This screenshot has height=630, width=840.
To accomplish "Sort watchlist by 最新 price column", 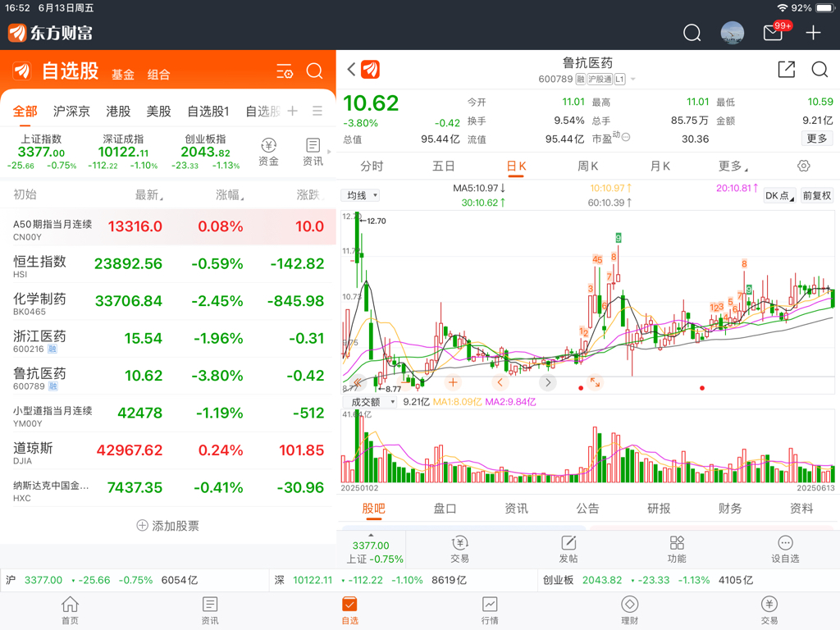I will coord(149,194).
